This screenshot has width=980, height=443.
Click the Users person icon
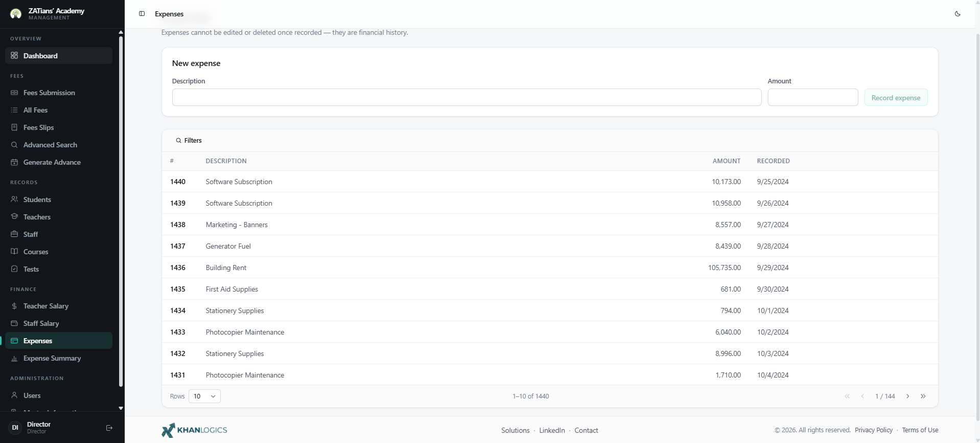[x=14, y=395]
